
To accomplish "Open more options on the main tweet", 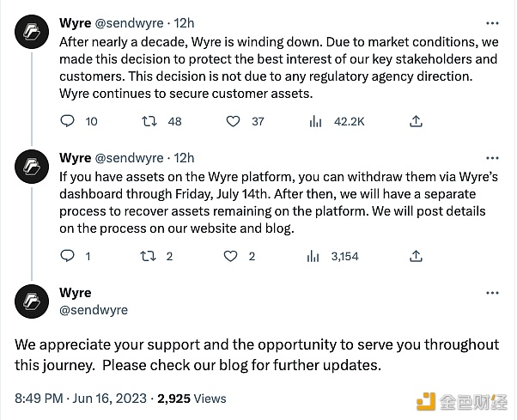I will 492,293.
